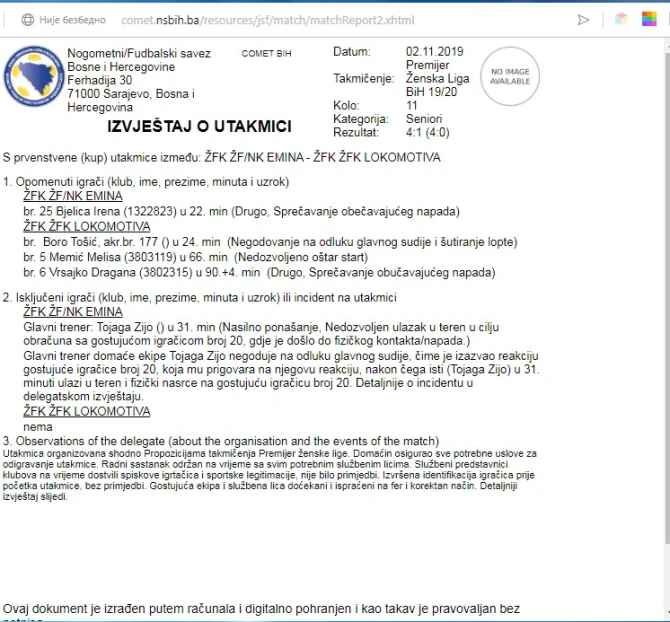This screenshot has width=670, height=622.
Task: Click the Kategorija value 'Seniori'
Action: [x=424, y=119]
